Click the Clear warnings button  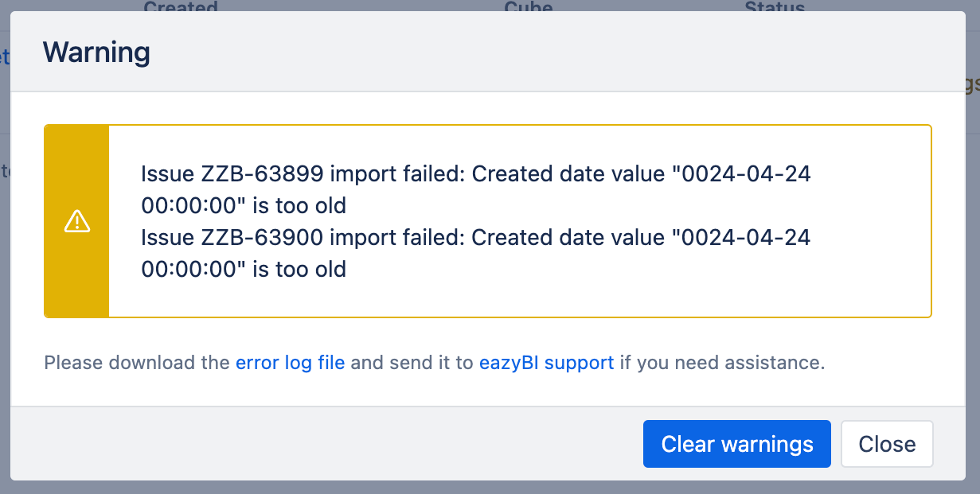[736, 444]
